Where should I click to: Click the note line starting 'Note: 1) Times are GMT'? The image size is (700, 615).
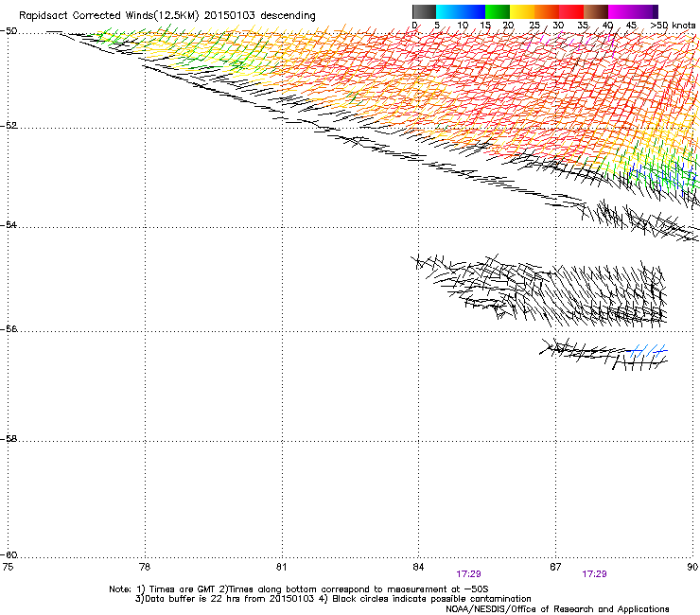point(299,589)
